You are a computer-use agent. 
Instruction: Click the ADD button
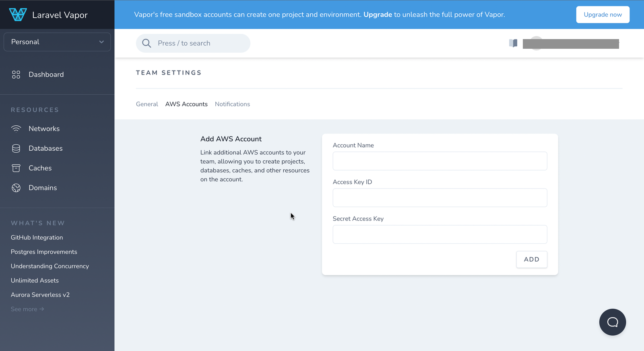tap(532, 260)
